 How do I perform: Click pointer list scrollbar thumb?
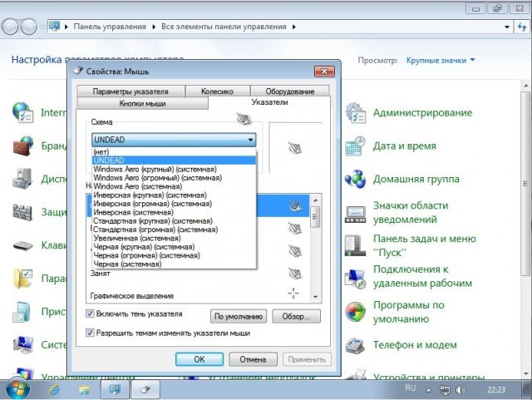(315, 217)
